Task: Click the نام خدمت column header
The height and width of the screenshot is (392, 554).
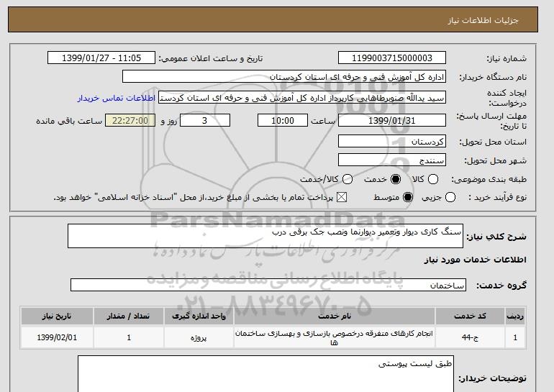Action: [335, 316]
